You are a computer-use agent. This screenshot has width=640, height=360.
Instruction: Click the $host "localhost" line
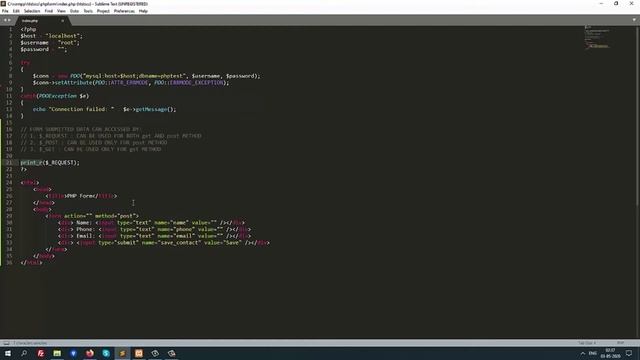[x=51, y=36]
